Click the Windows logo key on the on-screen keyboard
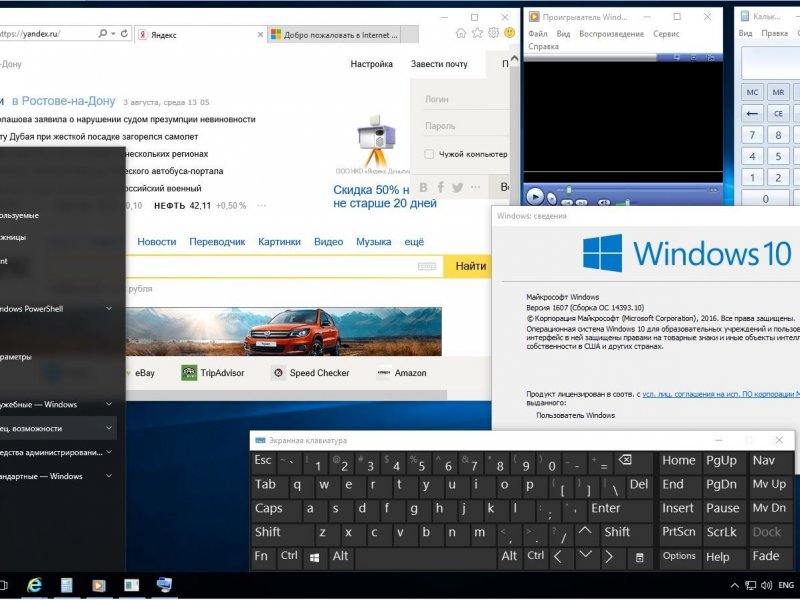 (x=315, y=558)
